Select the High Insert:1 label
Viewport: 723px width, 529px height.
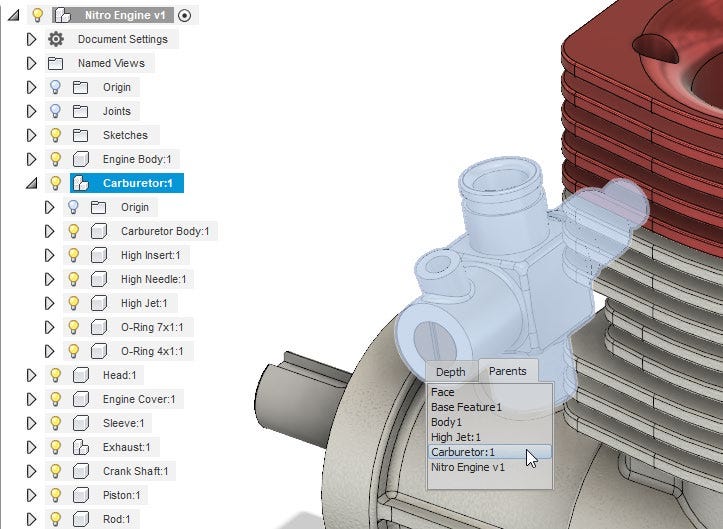tap(151, 255)
